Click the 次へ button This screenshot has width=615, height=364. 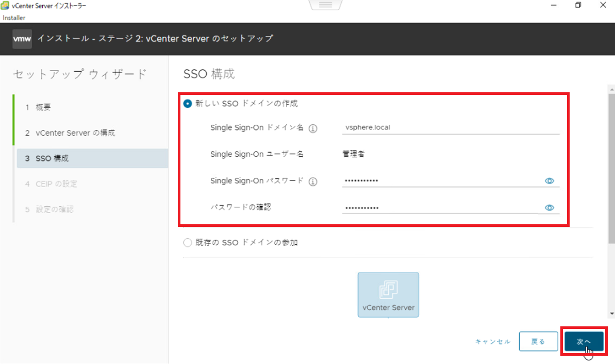coord(584,341)
